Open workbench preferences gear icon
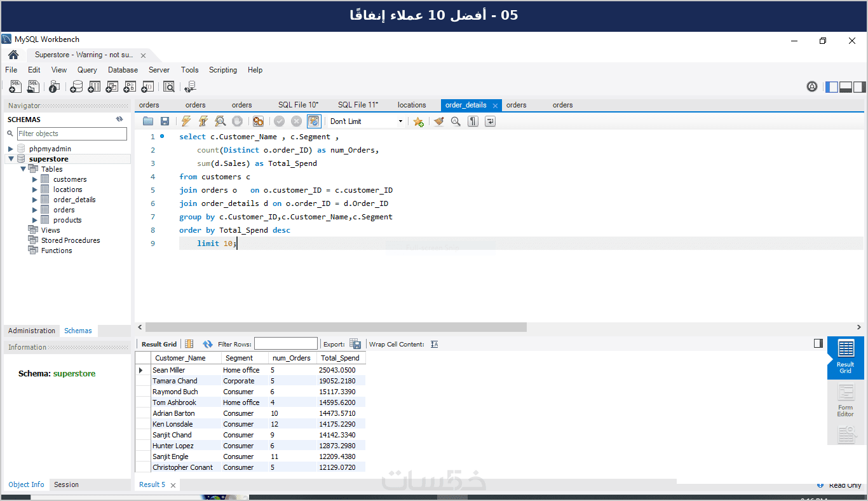The width and height of the screenshot is (868, 501). coord(812,86)
